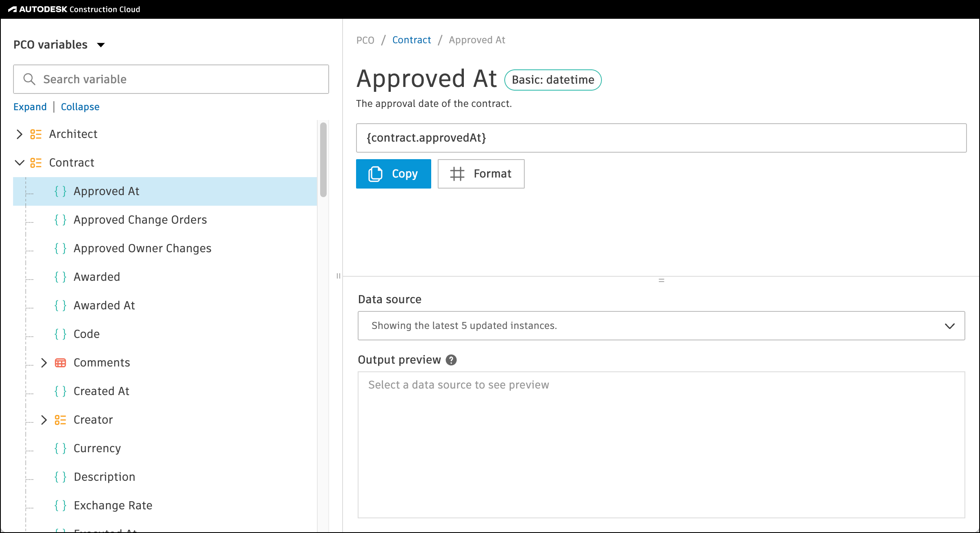This screenshot has height=533, width=980.
Task: Expand the Comments node arrow
Action: [x=44, y=363]
